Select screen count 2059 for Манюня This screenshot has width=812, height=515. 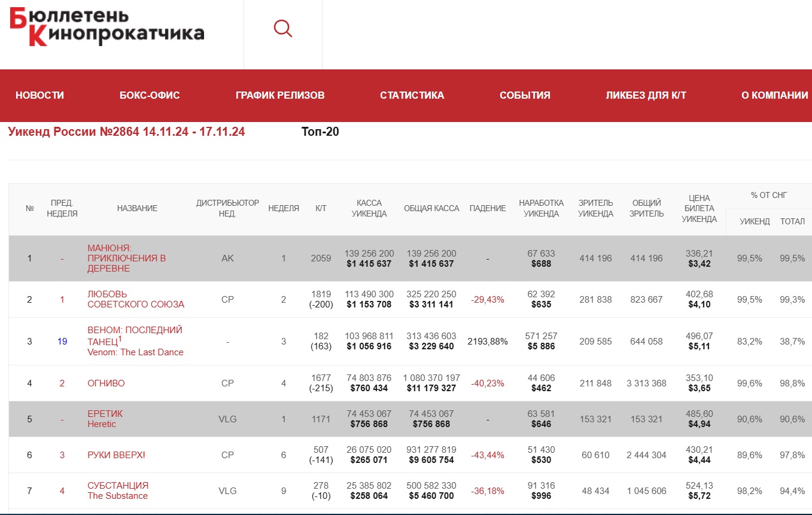click(x=321, y=258)
